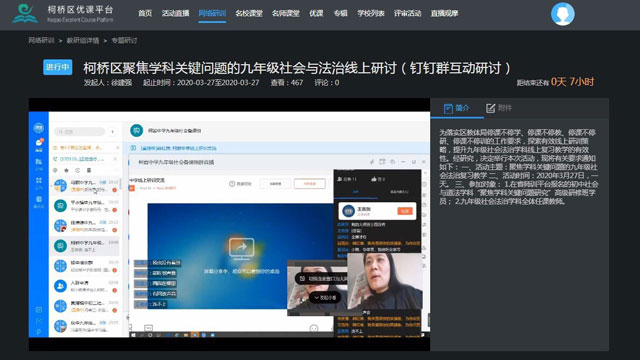Click the 附件 pencil-edit icon
Viewport: 640px width, 360px height.
click(x=491, y=108)
